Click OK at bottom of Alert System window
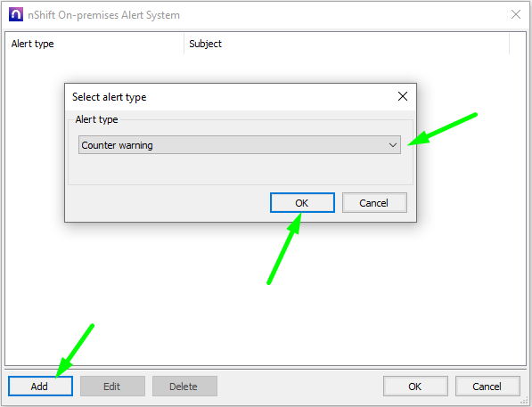Viewport: 532px width, 407px height. click(415, 386)
